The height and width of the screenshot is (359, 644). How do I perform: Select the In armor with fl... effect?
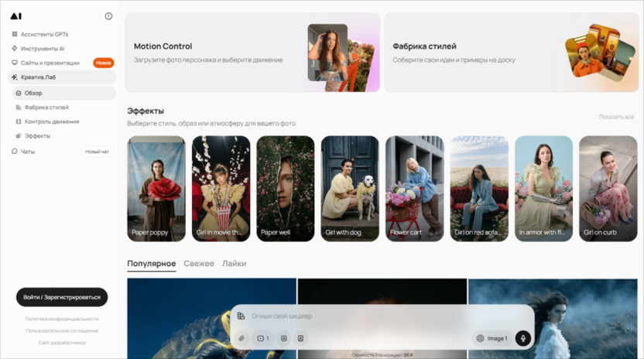pos(543,189)
